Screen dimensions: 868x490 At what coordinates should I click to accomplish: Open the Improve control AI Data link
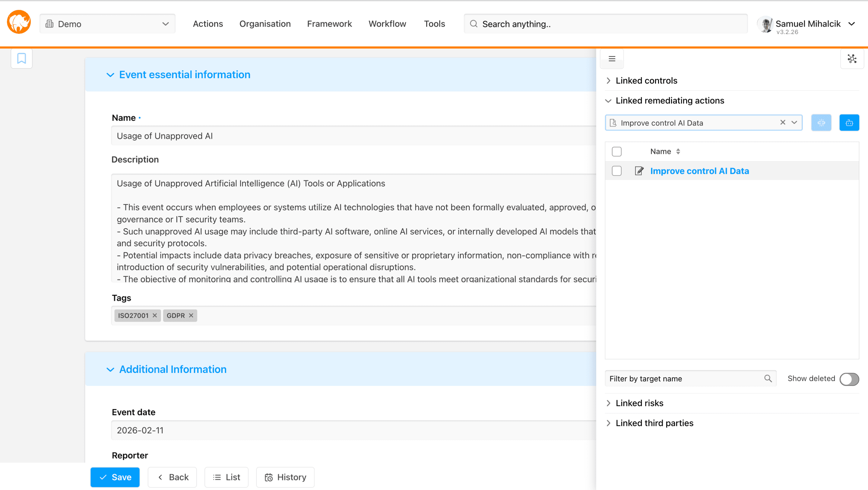pos(699,171)
